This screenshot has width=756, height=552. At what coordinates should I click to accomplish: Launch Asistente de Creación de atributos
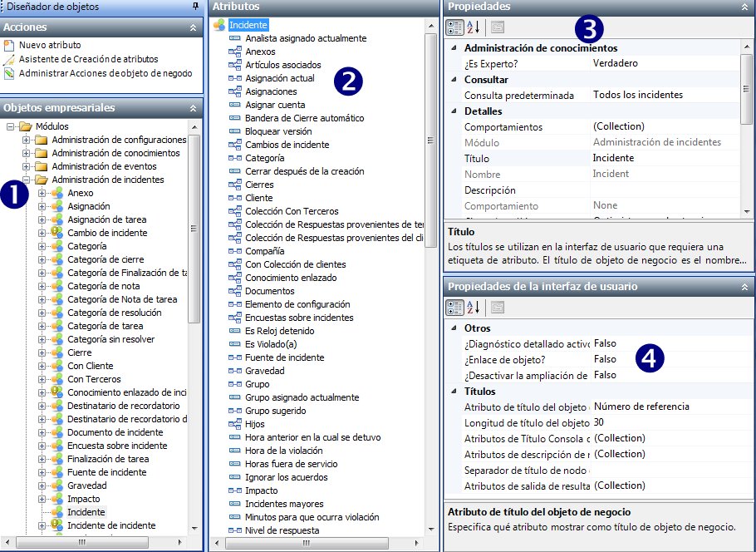(88, 59)
